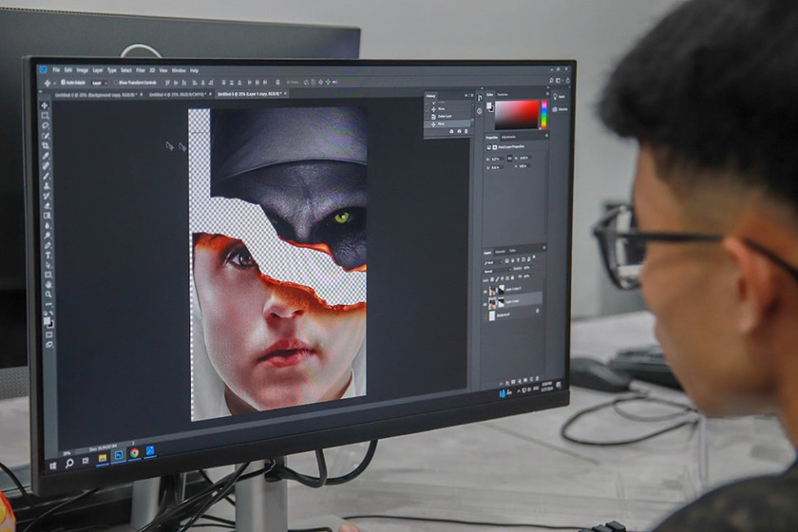Select the Zoom tool

[x=48, y=294]
